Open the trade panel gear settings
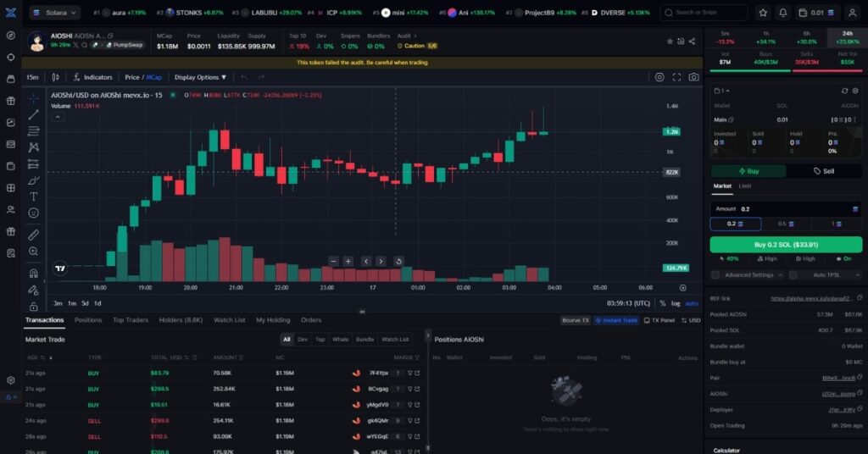 click(x=854, y=91)
